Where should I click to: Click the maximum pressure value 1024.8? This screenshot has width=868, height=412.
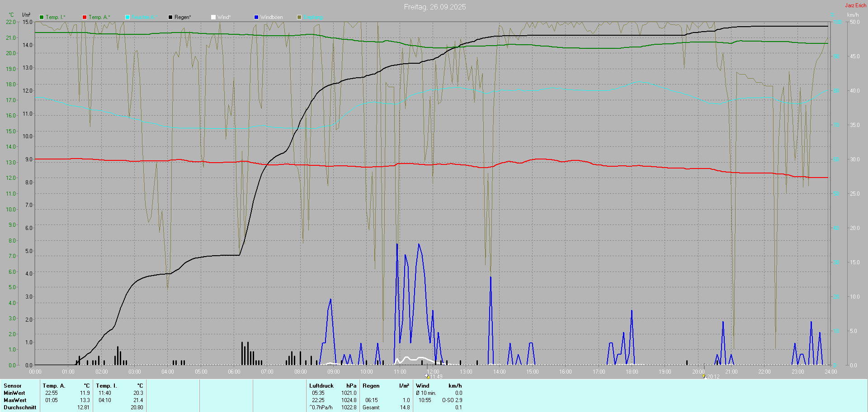(349, 400)
